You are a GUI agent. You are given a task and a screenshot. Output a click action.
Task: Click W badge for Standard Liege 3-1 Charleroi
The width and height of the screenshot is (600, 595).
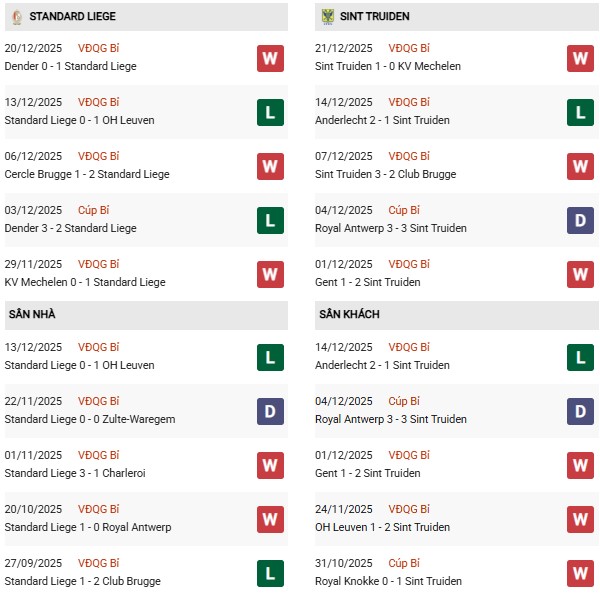coord(270,465)
